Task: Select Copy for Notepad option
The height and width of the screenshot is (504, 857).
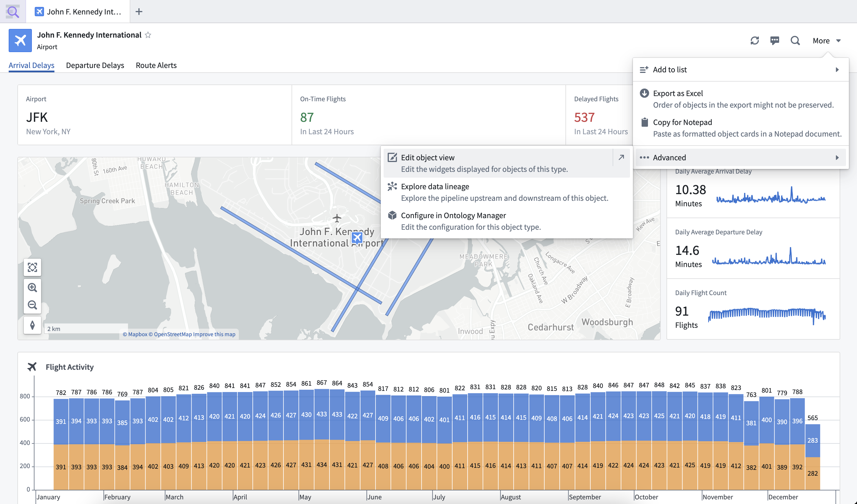Action: 740,128
